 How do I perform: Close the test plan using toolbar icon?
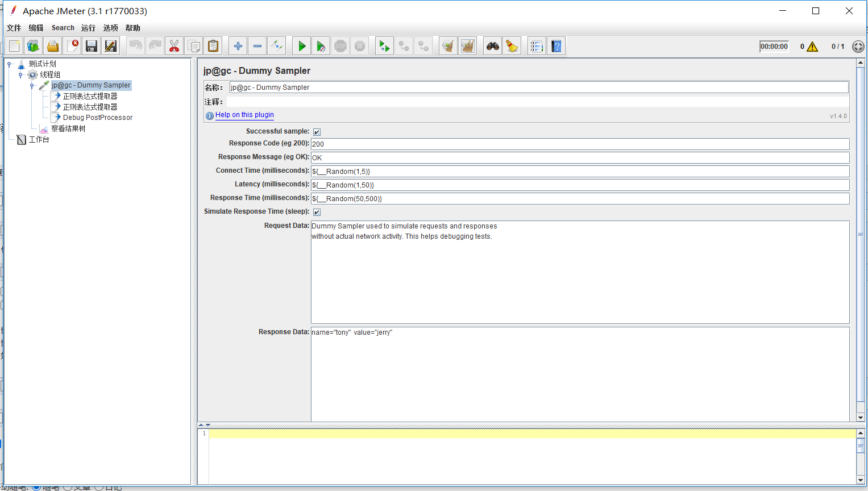[x=72, y=46]
